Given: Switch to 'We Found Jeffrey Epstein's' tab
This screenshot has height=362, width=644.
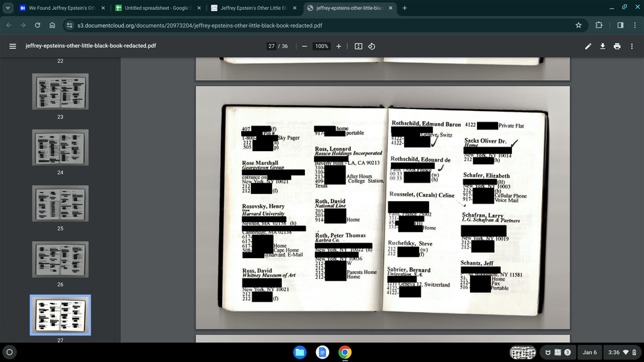Looking at the screenshot, I should point(62,8).
